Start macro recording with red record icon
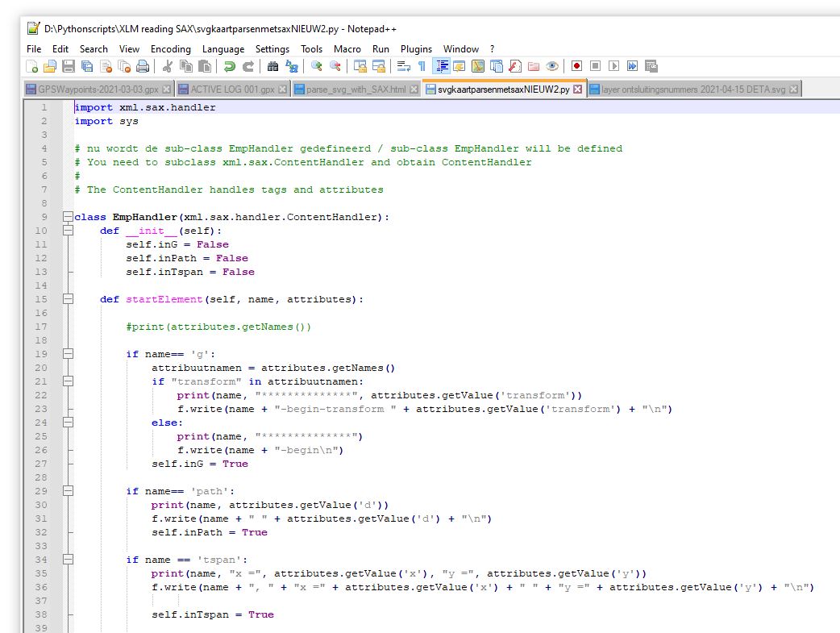 (576, 66)
